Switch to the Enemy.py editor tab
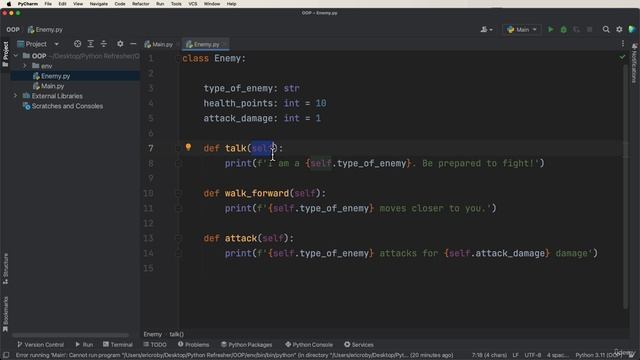This screenshot has height=360, width=640. click(206, 44)
